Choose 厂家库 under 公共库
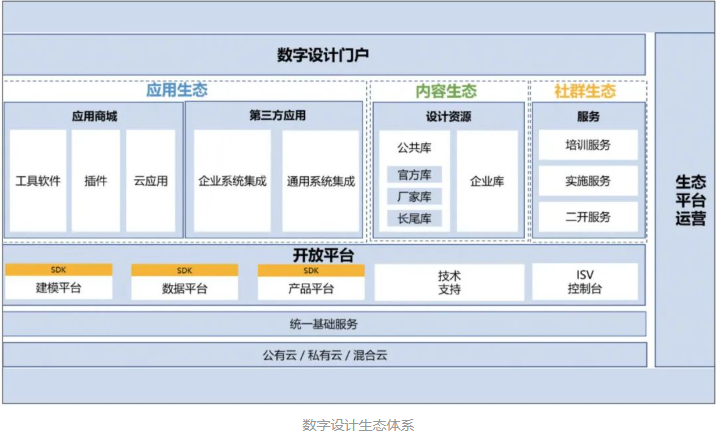Screen dimensions: 716x441 413,197
